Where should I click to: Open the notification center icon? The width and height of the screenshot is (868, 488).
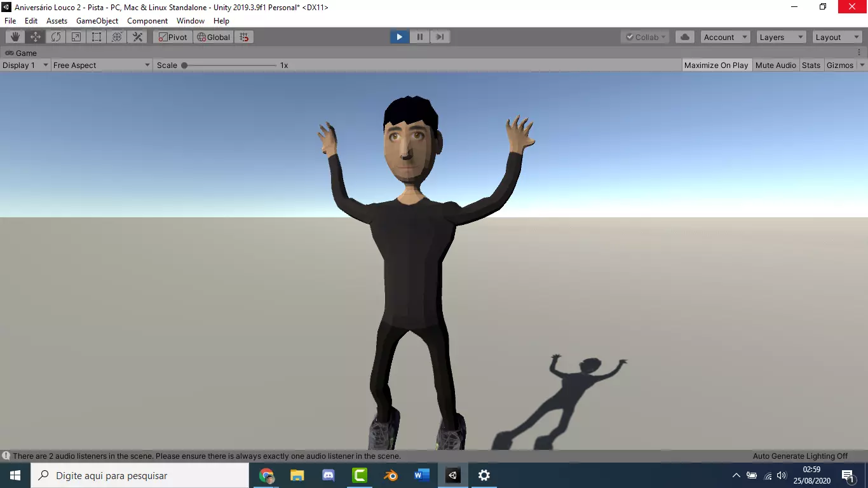coord(848,475)
